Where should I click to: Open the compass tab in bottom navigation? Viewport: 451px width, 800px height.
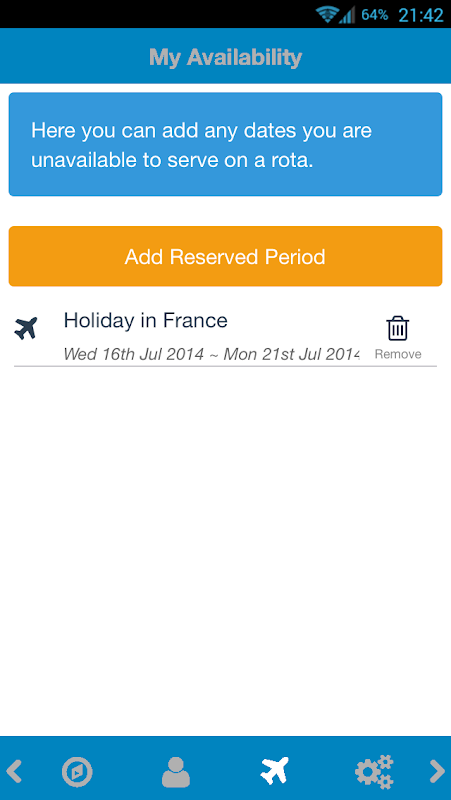click(x=77, y=772)
